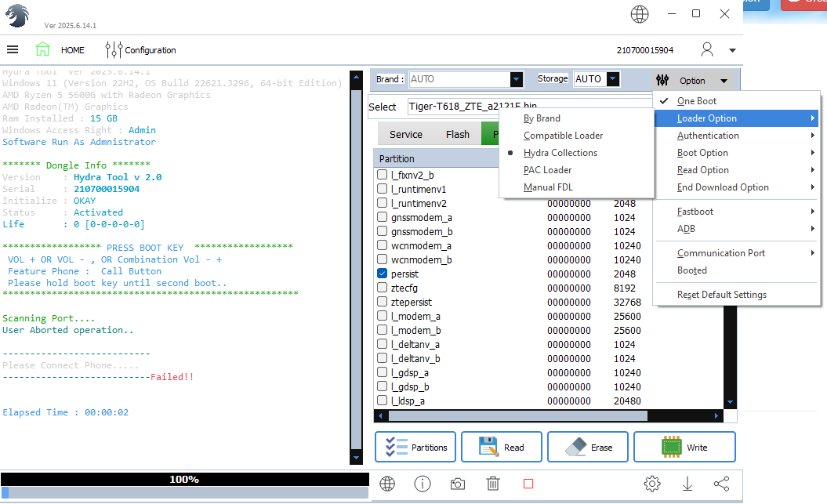Open the Brand AUTO dropdown
827x504 pixels.
point(516,79)
